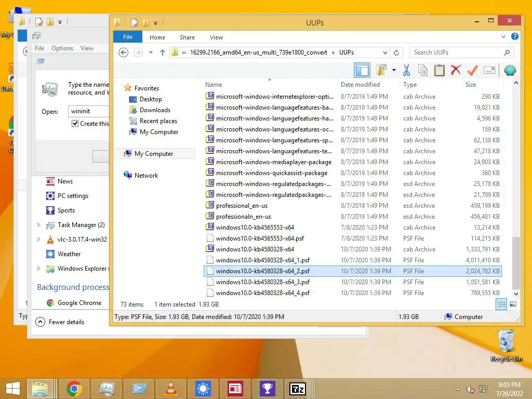
Task: Open Google Chrome from taskbar
Action: tap(74, 389)
